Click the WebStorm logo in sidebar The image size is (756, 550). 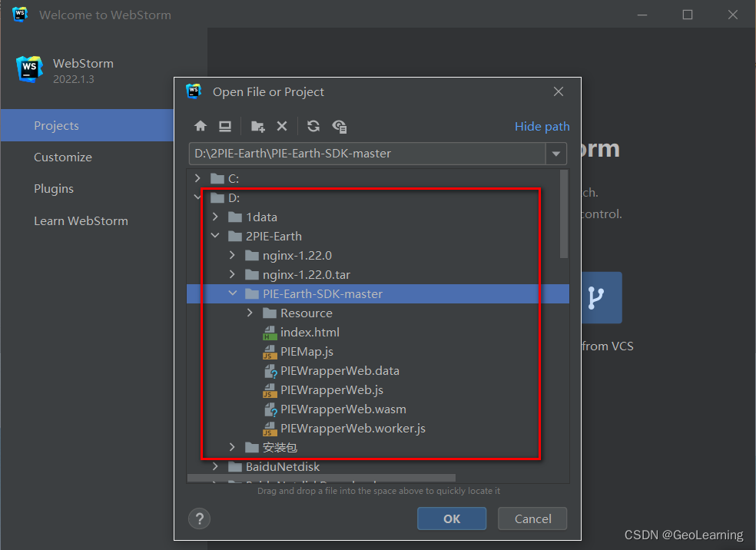pos(30,69)
